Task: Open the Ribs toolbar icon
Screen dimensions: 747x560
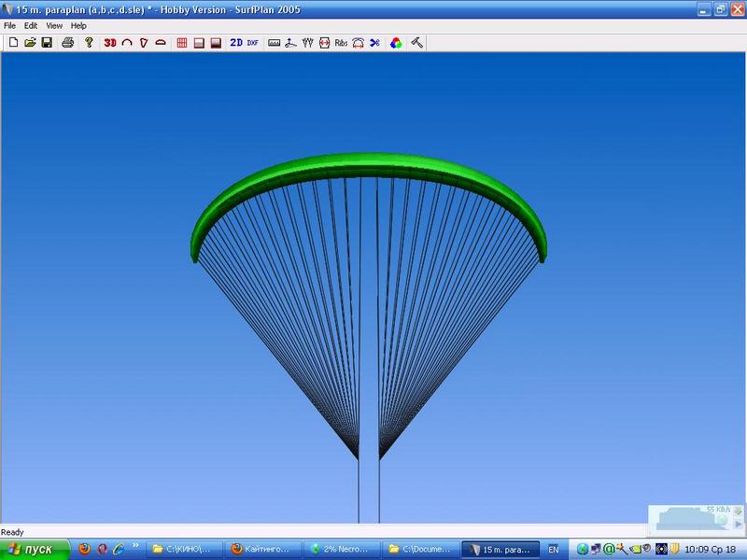Action: [341, 43]
